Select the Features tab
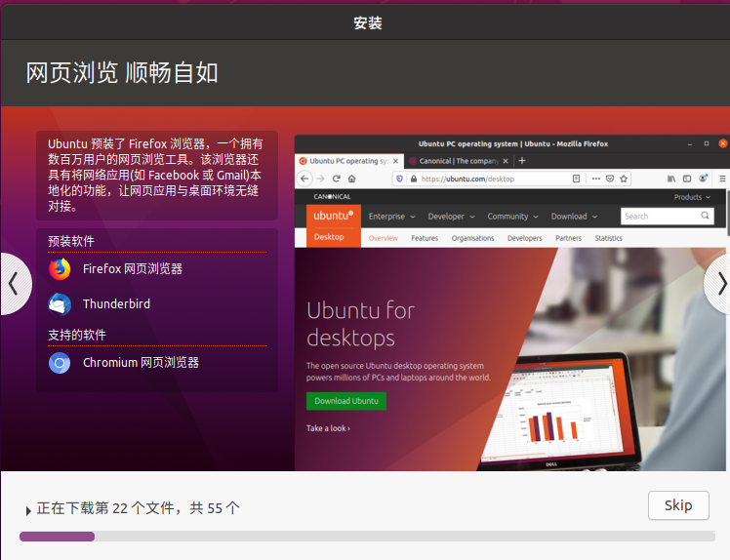 pos(425,238)
